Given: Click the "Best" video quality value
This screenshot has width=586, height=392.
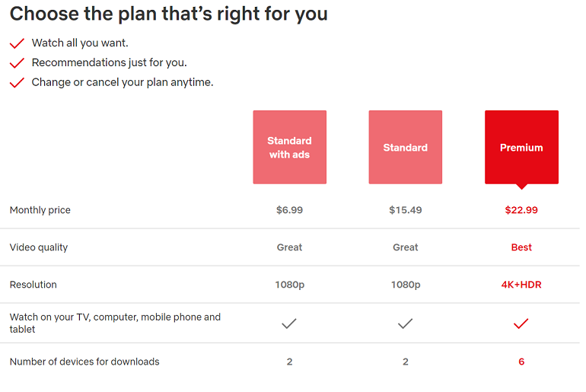Looking at the screenshot, I should click(521, 247).
